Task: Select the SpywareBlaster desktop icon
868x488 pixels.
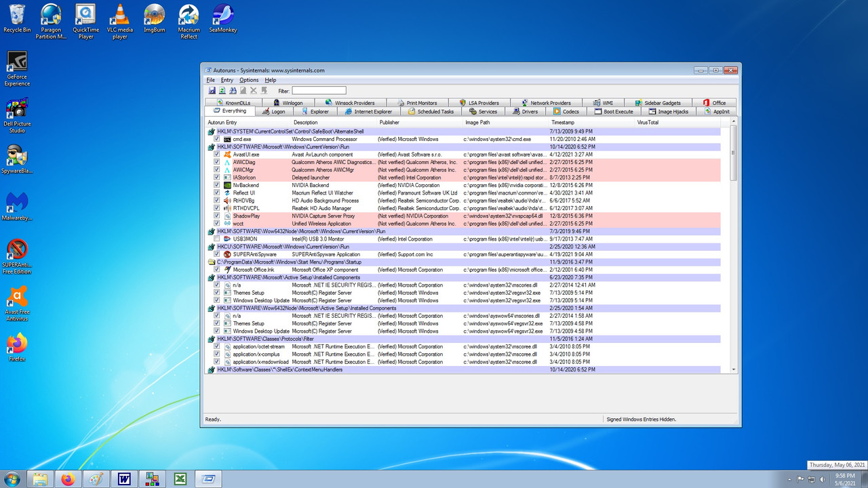Action: click(17, 160)
